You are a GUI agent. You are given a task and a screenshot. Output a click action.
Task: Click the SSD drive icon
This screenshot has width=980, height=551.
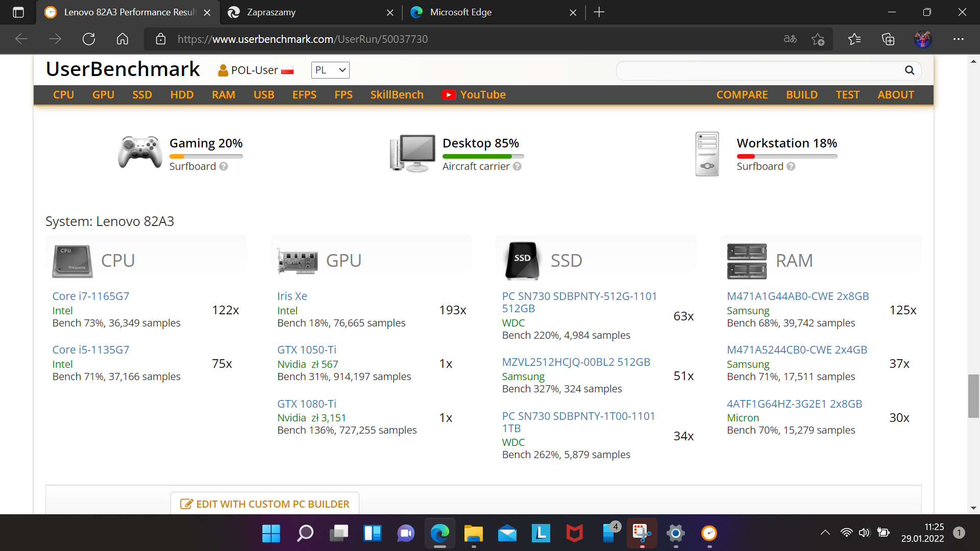pyautogui.click(x=522, y=261)
